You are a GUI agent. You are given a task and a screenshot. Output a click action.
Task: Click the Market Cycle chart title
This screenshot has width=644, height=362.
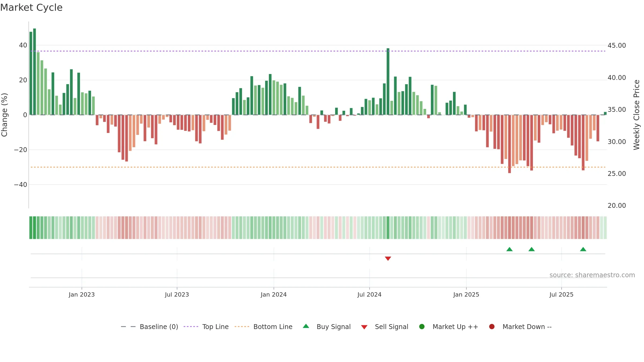(x=31, y=8)
